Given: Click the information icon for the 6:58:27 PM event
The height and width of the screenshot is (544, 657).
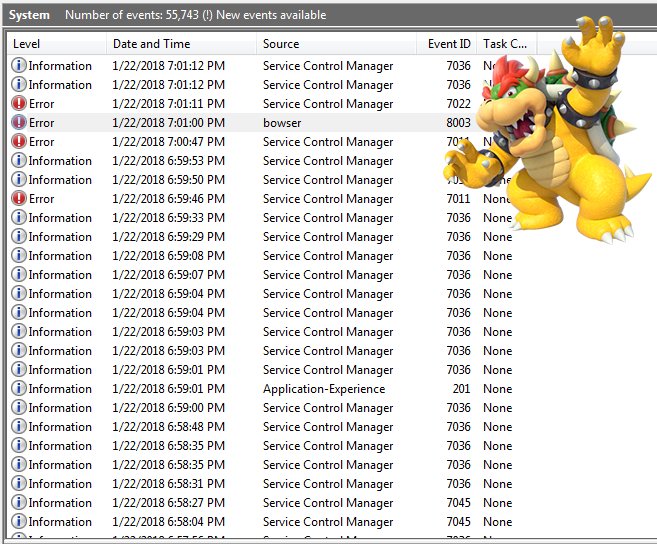Looking at the screenshot, I should coord(18,503).
